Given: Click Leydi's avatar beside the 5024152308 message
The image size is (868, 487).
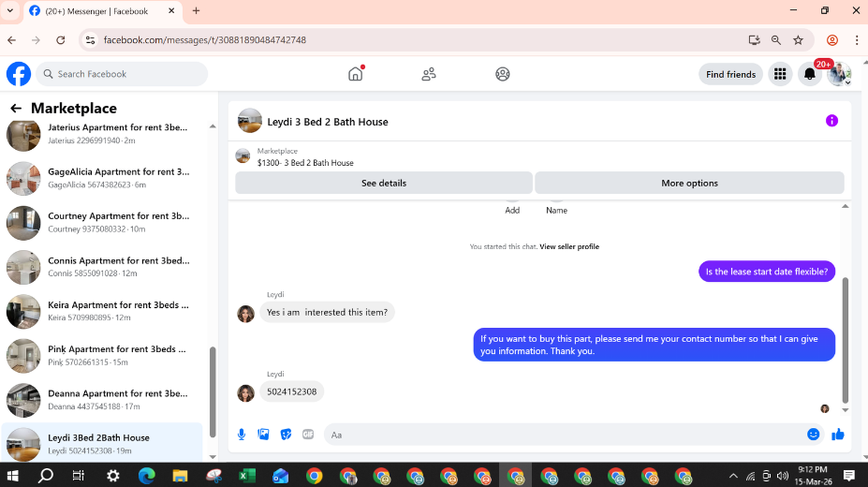Looking at the screenshot, I should (x=245, y=393).
